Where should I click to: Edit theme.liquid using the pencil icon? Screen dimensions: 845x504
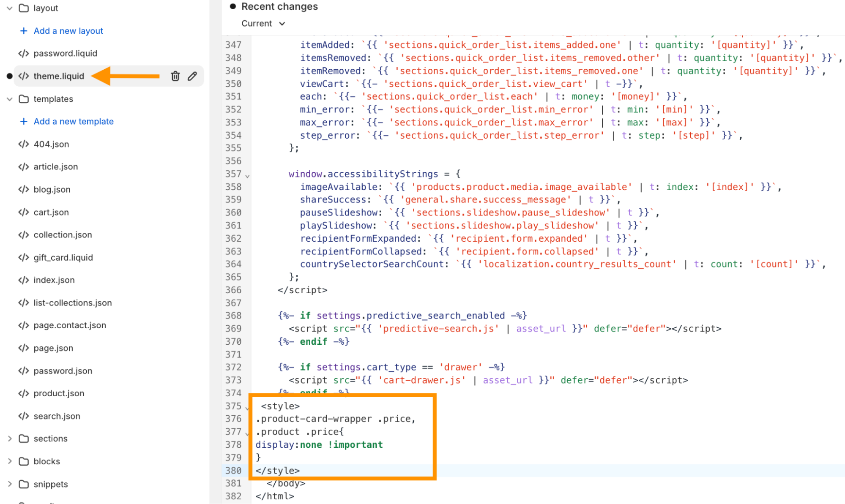(192, 76)
